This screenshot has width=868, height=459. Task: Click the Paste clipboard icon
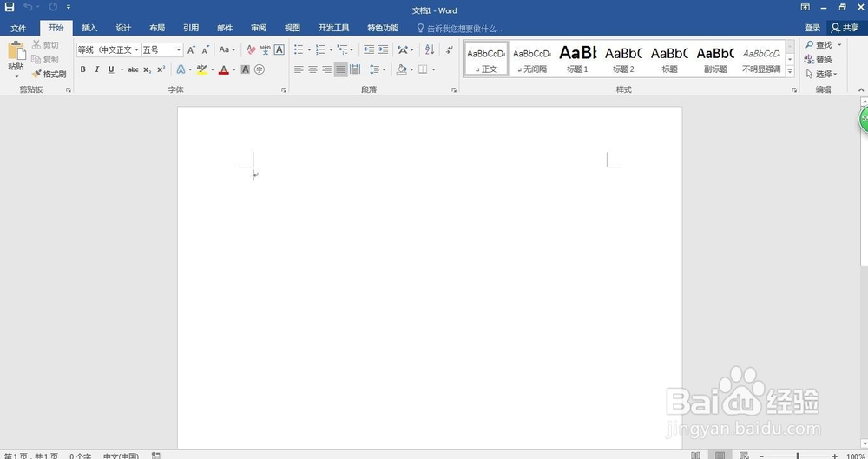coord(16,51)
